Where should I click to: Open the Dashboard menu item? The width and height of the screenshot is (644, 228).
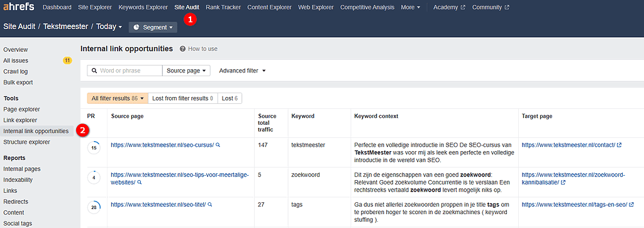coord(57,8)
